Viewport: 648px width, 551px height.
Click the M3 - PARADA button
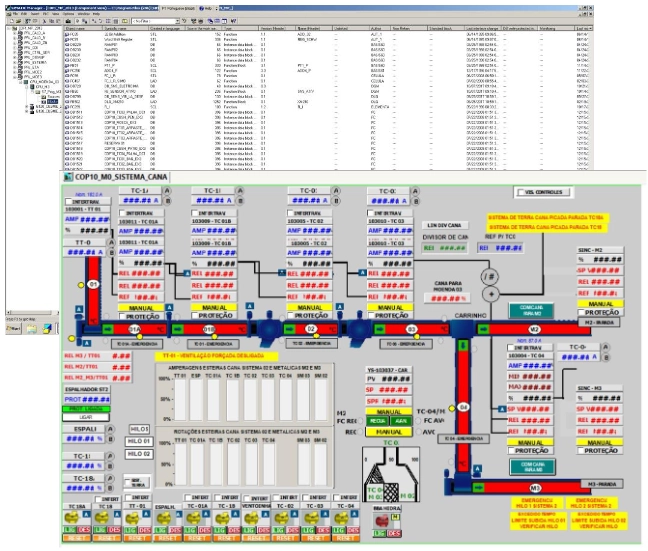click(601, 484)
